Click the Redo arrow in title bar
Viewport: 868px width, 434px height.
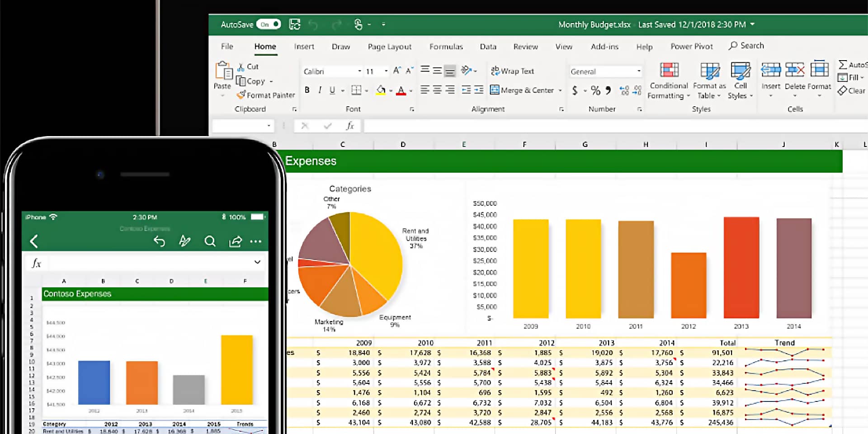336,25
